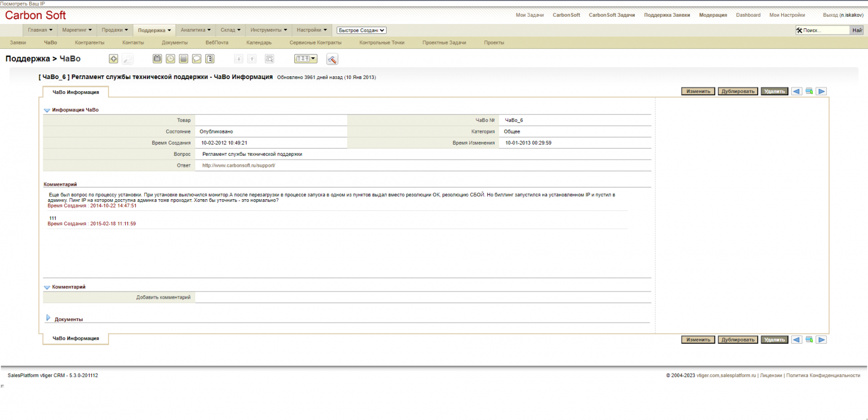Go to previous record using top left arrow
Viewport: 868px width, 420px height.
(x=796, y=91)
